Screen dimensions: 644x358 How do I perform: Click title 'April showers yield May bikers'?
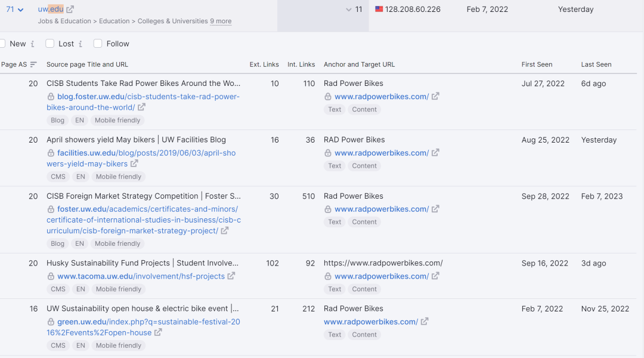click(136, 140)
